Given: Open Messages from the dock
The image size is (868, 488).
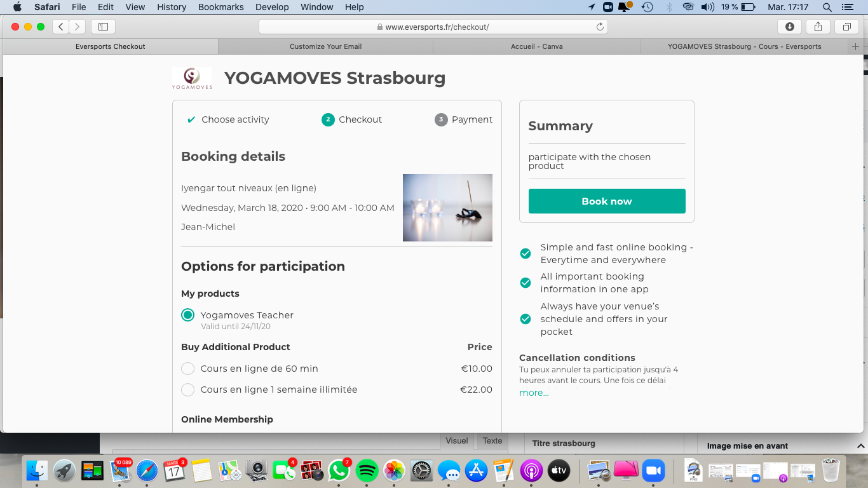Looking at the screenshot, I should [449, 471].
